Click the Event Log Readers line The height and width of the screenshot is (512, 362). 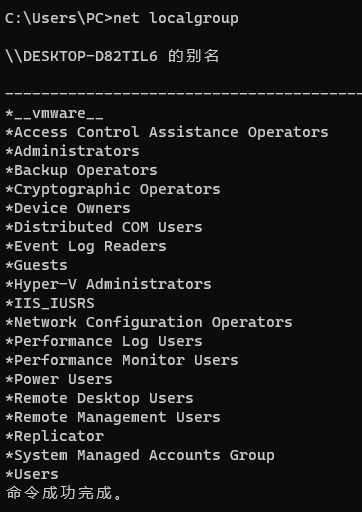[x=86, y=246]
